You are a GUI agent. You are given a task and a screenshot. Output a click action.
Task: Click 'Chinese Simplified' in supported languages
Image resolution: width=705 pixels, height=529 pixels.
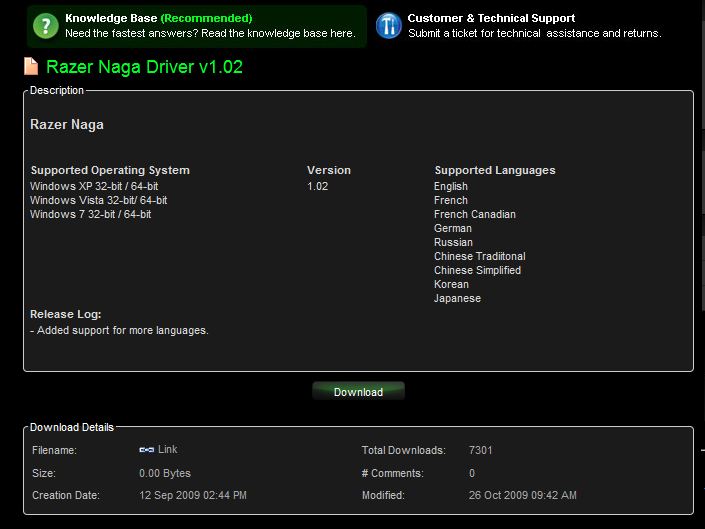click(477, 270)
